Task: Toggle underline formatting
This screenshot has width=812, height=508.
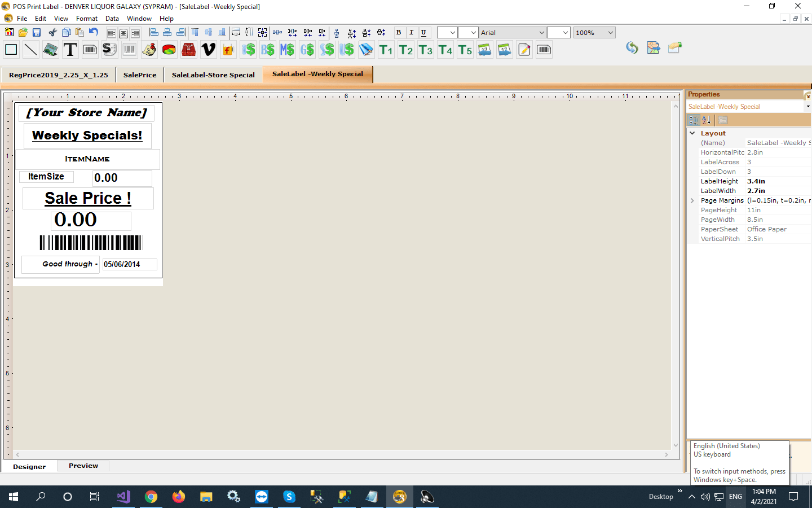Action: (423, 33)
